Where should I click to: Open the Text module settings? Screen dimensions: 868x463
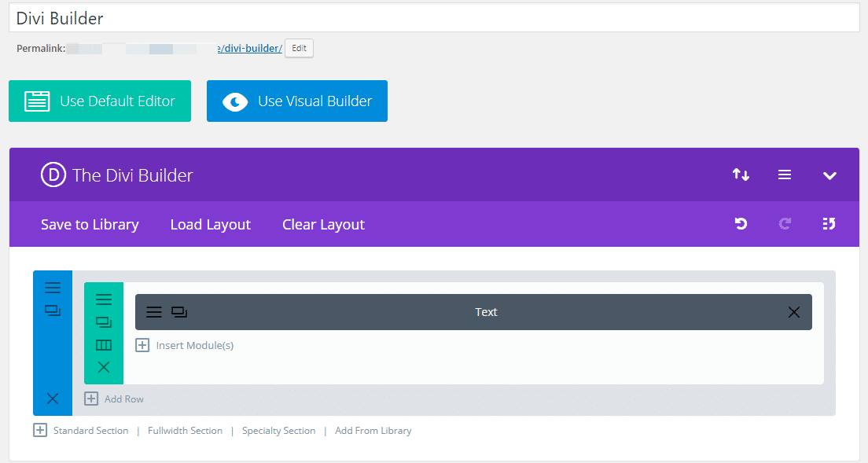(x=154, y=312)
